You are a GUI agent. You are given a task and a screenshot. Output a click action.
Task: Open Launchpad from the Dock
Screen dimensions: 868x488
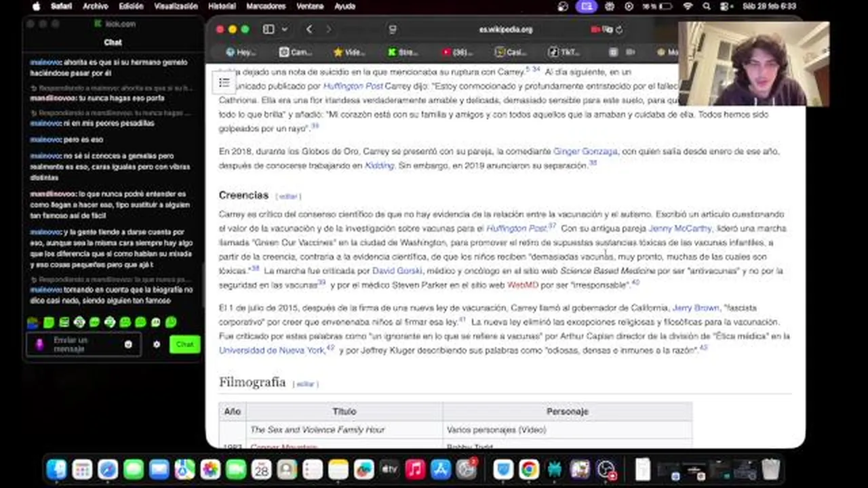click(x=82, y=469)
